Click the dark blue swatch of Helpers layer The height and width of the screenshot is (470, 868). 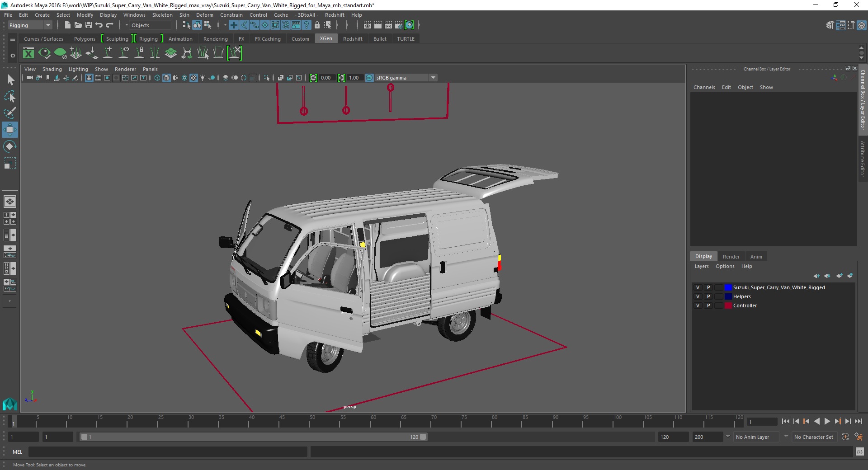coord(728,296)
